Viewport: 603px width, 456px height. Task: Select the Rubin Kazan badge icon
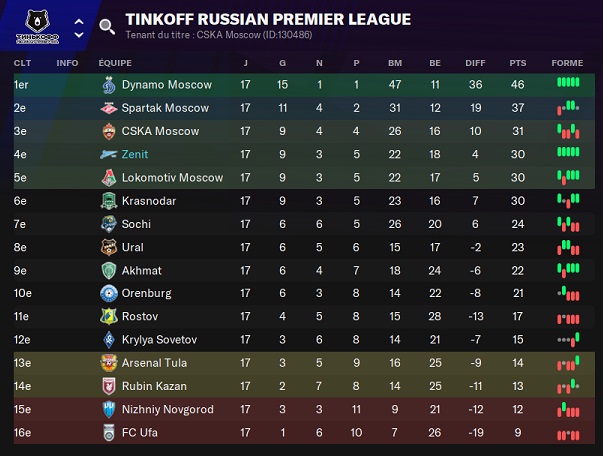109,386
